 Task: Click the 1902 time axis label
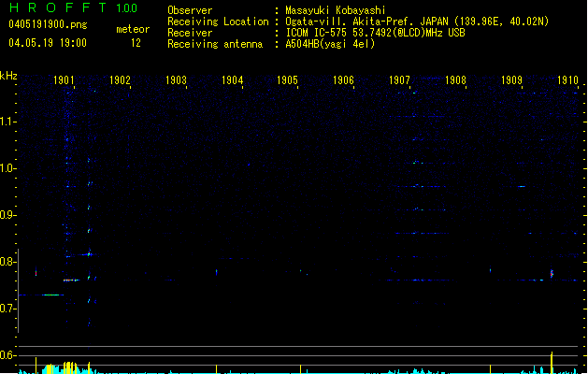click(120, 80)
